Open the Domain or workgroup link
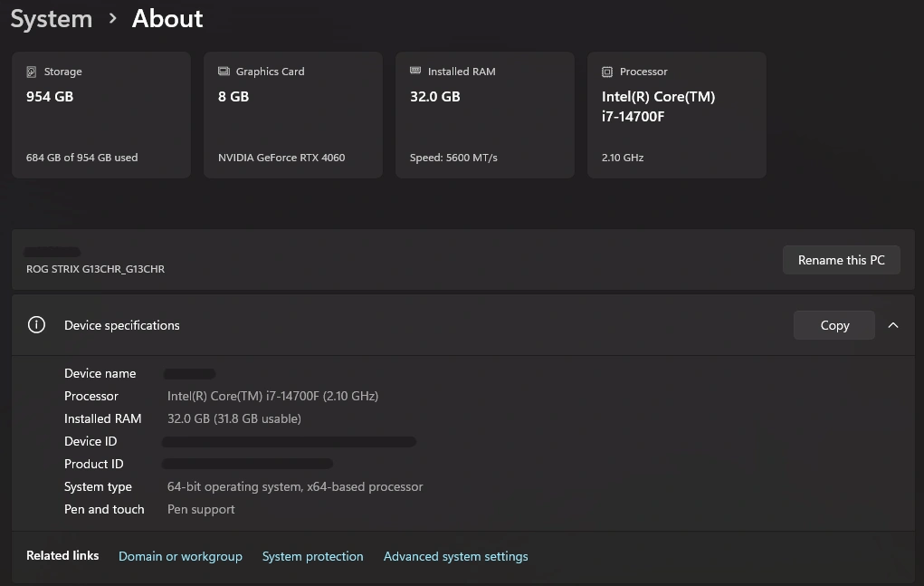 (x=180, y=556)
